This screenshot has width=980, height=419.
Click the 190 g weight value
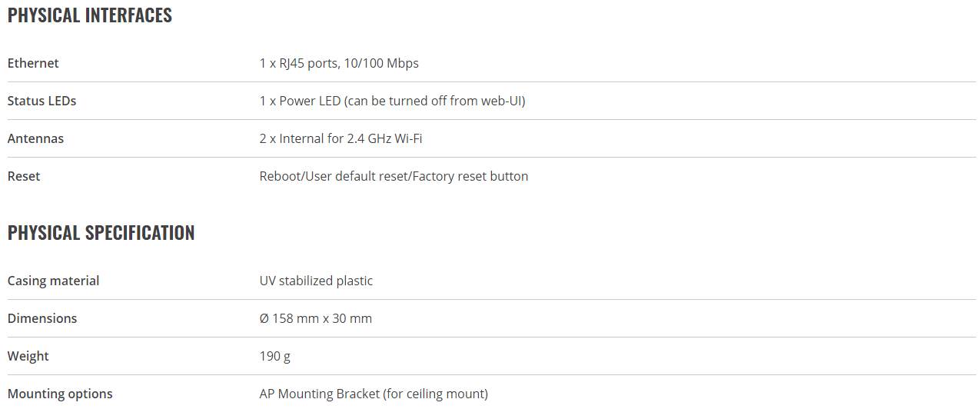(275, 356)
